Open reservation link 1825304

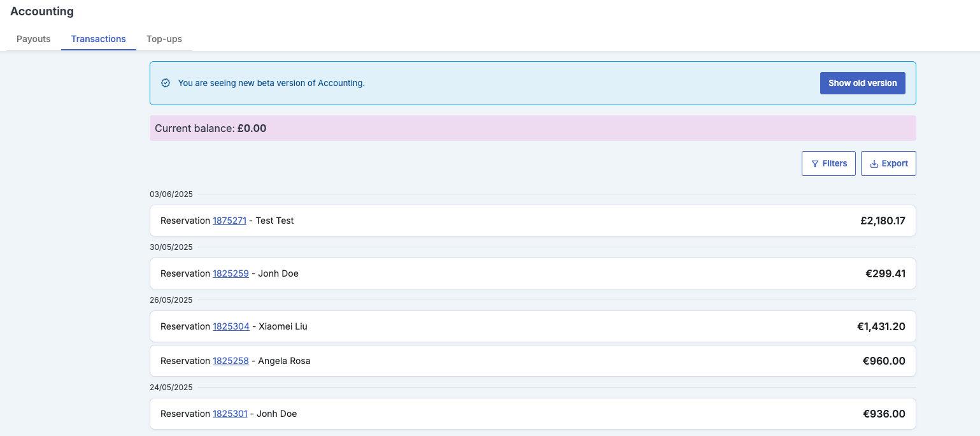tap(231, 326)
